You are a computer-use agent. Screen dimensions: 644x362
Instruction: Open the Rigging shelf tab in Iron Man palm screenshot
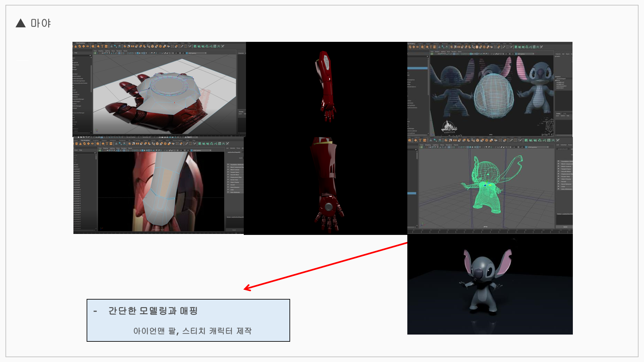[x=99, y=43]
